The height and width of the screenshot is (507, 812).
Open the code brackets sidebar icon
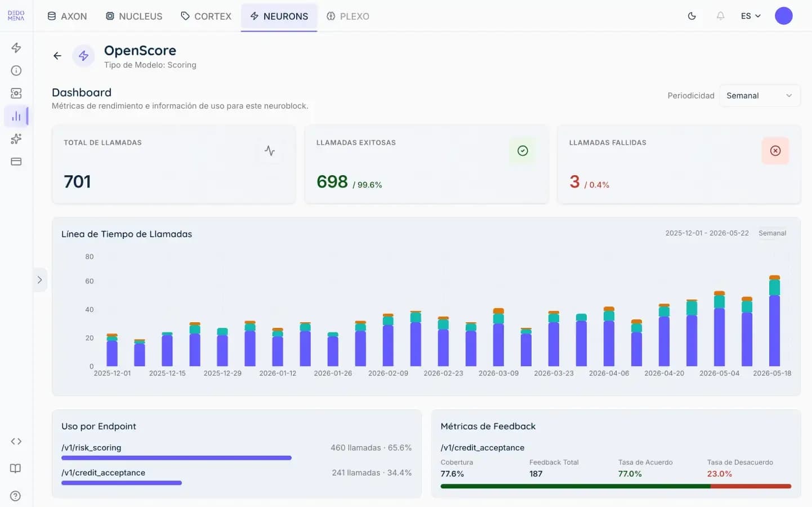point(16,442)
